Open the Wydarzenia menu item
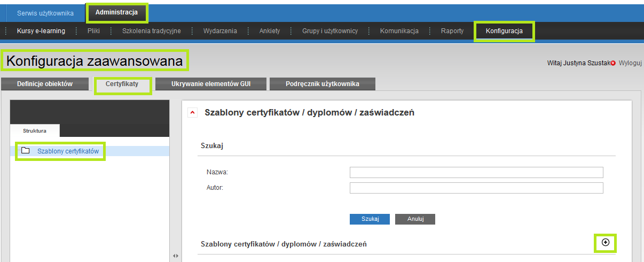This screenshot has height=262, width=644. (x=220, y=31)
